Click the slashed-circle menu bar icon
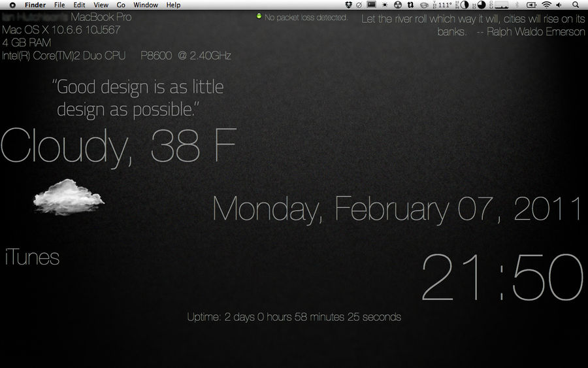This screenshot has height=368, width=588. pyautogui.click(x=359, y=5)
